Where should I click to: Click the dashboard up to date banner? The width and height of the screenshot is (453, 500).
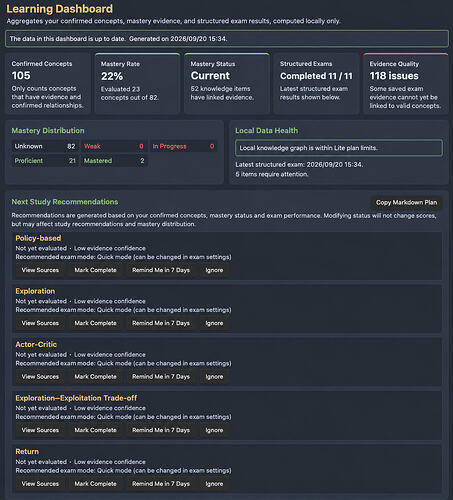[227, 39]
